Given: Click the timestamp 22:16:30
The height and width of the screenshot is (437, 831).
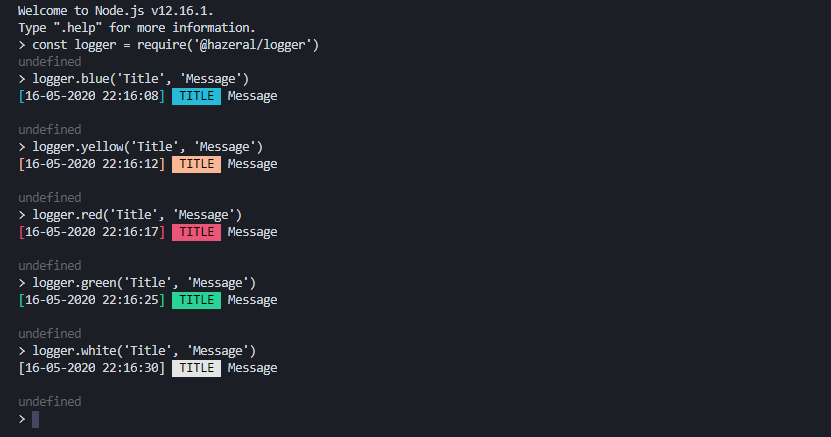Looking at the screenshot, I should pos(130,368).
